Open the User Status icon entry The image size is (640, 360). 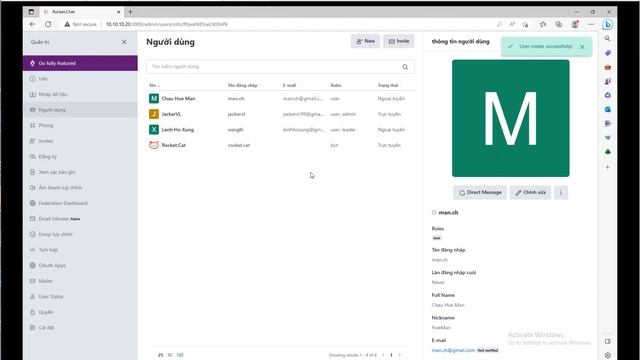(x=33, y=296)
